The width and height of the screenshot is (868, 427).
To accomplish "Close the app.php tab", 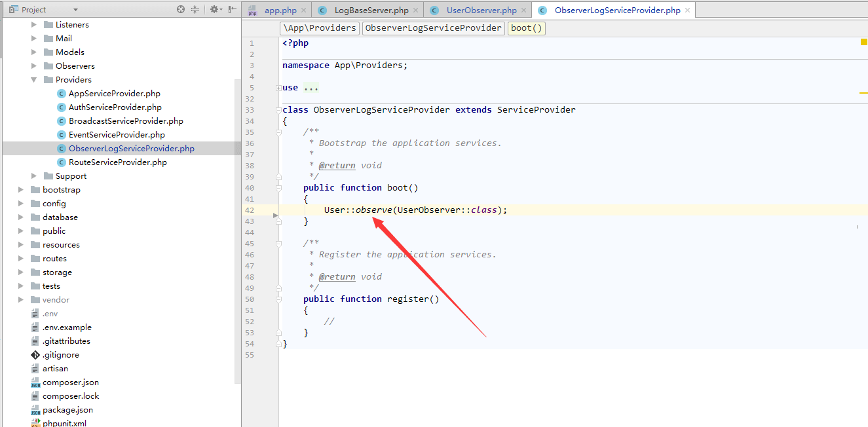I will 303,10.
